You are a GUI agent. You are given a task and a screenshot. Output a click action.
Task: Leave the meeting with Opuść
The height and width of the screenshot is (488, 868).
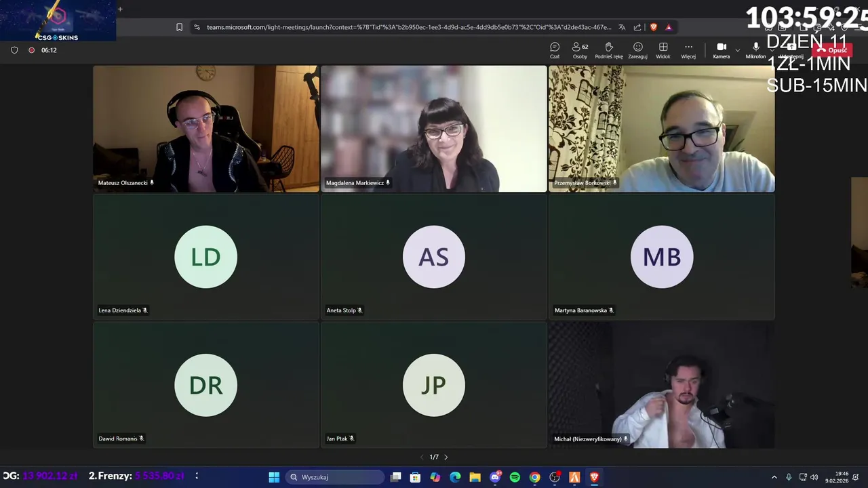click(832, 50)
